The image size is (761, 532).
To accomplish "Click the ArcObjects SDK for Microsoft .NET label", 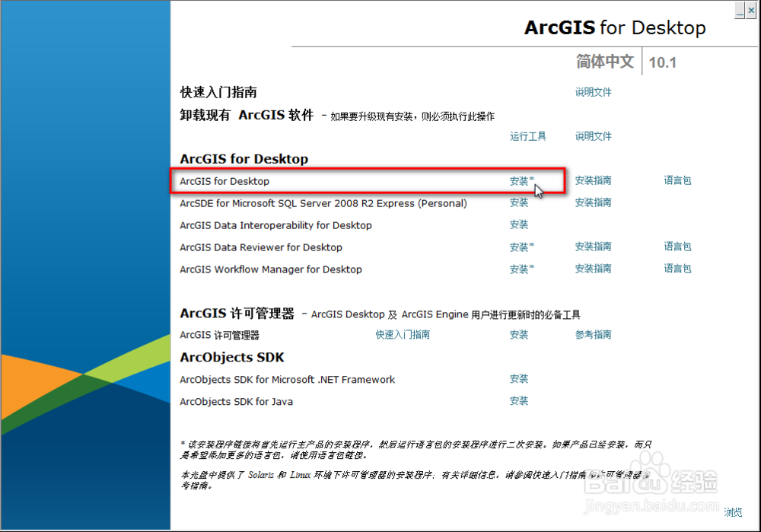I will [x=288, y=380].
